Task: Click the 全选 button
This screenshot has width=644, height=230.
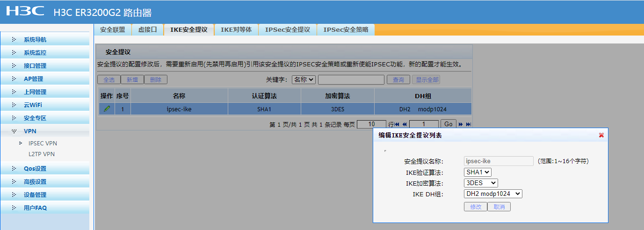Action: (109, 80)
